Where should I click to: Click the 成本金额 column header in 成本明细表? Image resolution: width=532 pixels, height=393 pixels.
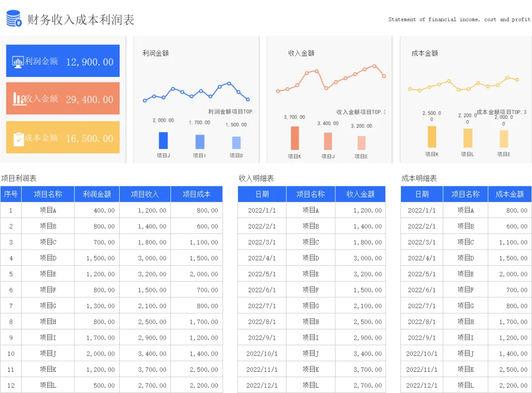pos(510,194)
